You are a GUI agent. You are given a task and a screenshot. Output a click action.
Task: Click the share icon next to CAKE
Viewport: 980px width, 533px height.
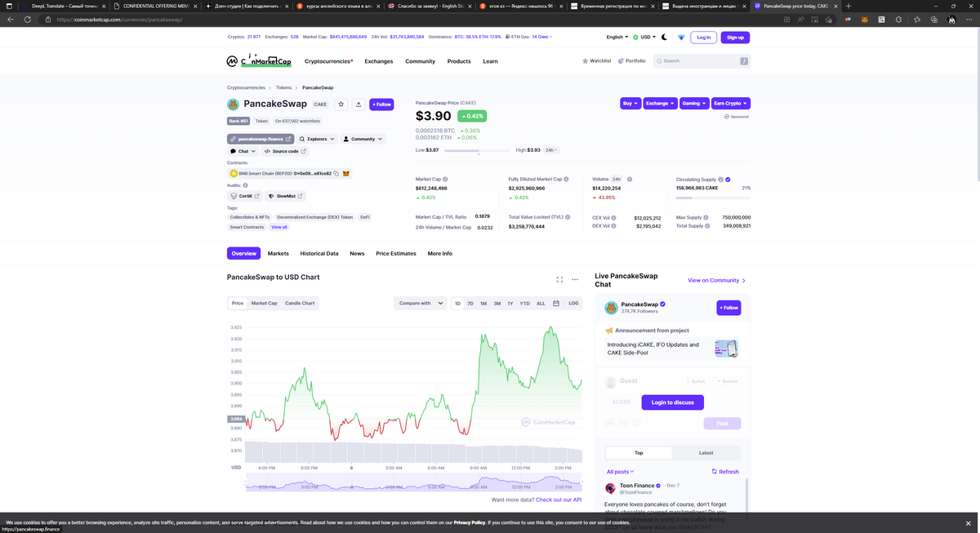pos(359,104)
